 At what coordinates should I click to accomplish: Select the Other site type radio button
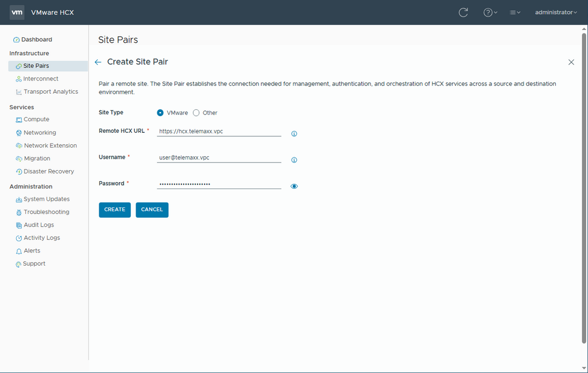[x=196, y=113]
